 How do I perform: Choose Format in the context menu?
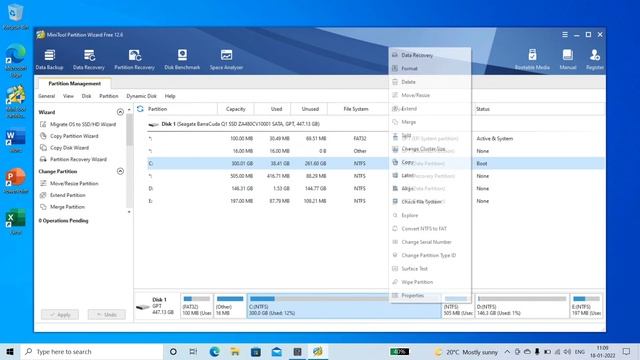(430, 69)
